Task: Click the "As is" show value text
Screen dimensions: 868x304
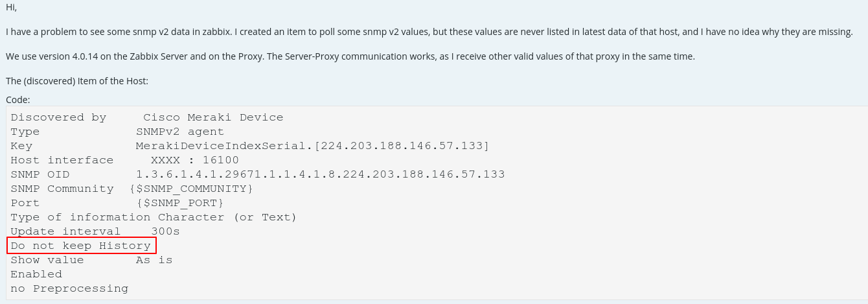Action: (x=154, y=260)
